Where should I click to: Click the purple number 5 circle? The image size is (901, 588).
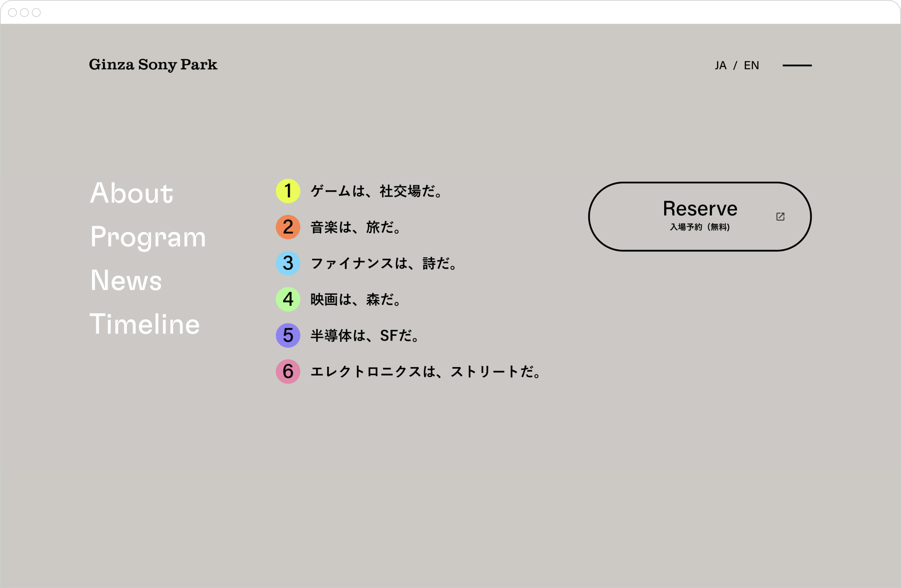coord(288,335)
